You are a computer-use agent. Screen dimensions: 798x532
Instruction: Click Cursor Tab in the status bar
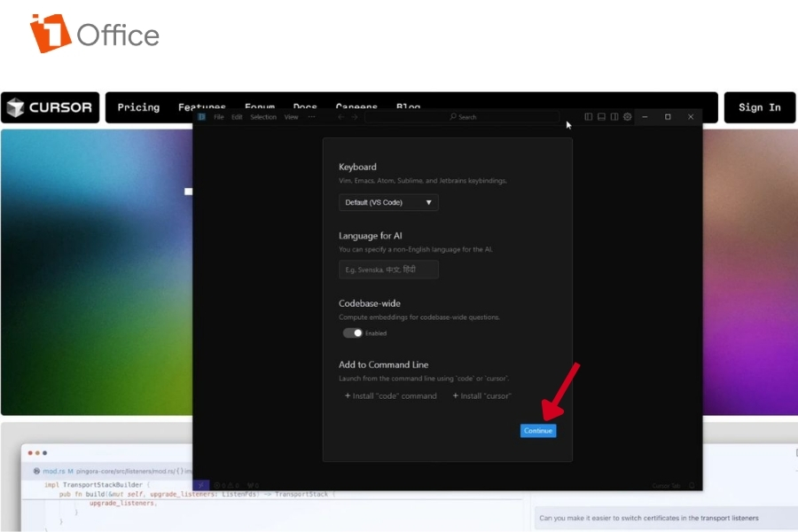666,486
